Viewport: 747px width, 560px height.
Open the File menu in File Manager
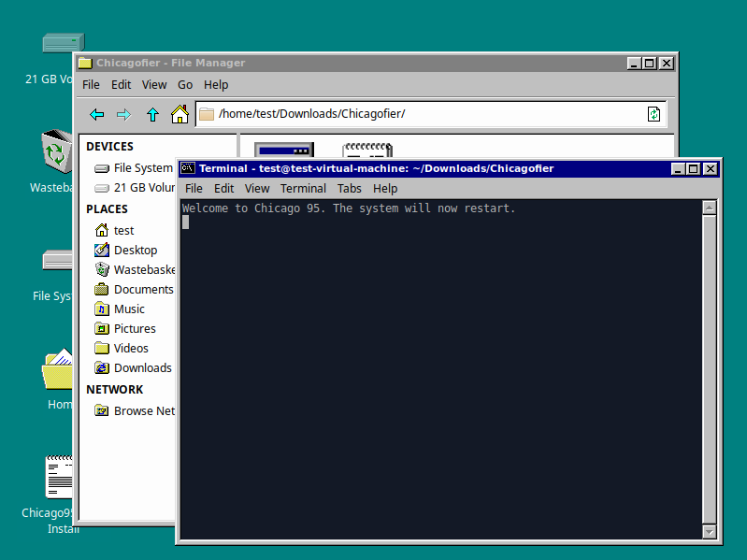91,85
